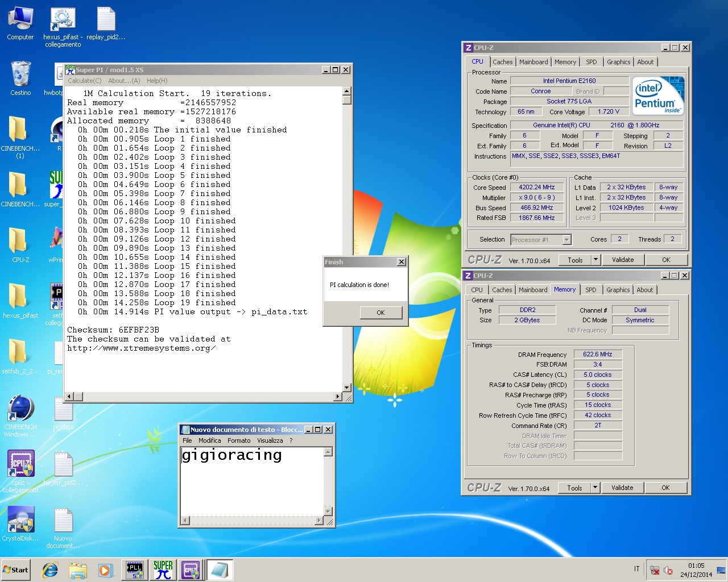
Task: Open the Tools dropdown arrow in lower CPU-Z window
Action: click(x=595, y=488)
